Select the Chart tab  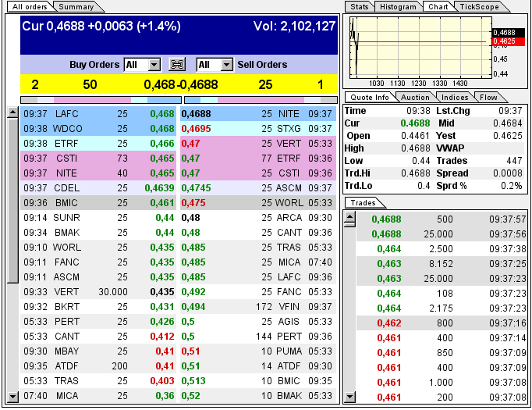(438, 7)
